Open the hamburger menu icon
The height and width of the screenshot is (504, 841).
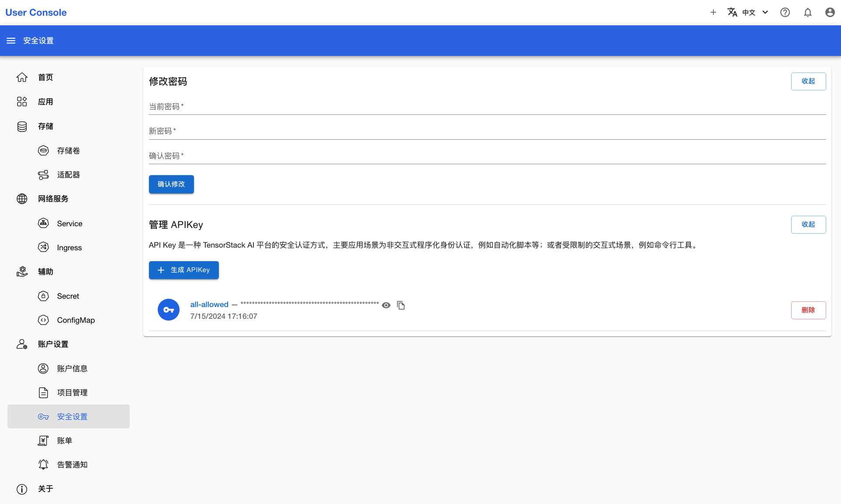click(11, 41)
